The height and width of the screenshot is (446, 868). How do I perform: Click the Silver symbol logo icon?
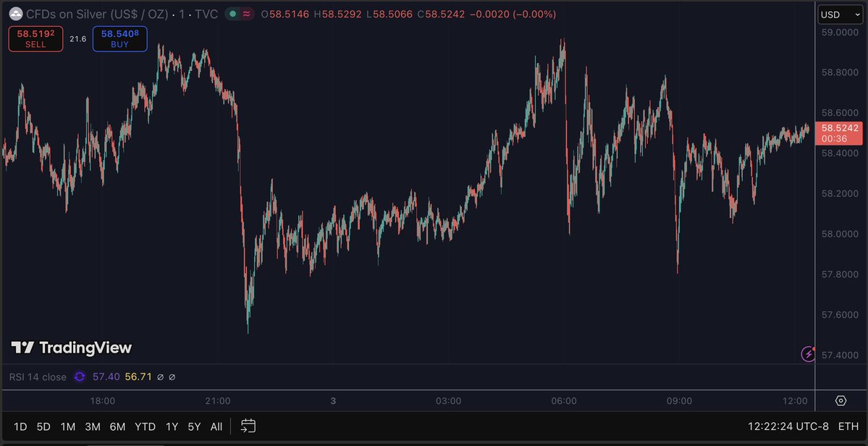coord(16,14)
